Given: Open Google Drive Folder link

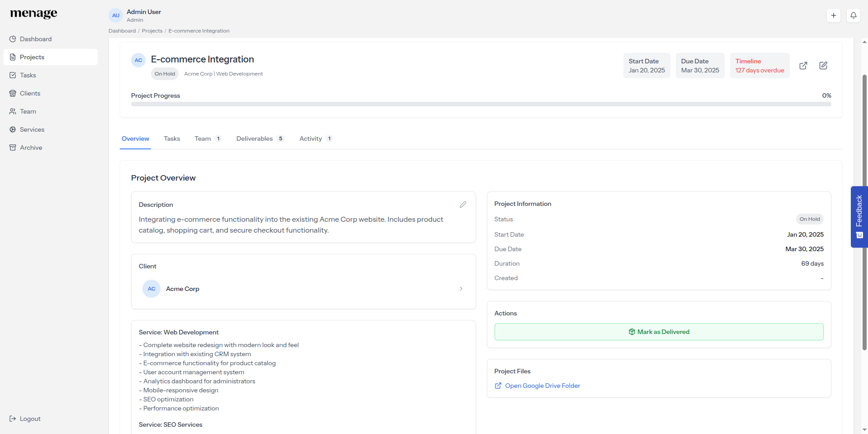Looking at the screenshot, I should pos(542,386).
